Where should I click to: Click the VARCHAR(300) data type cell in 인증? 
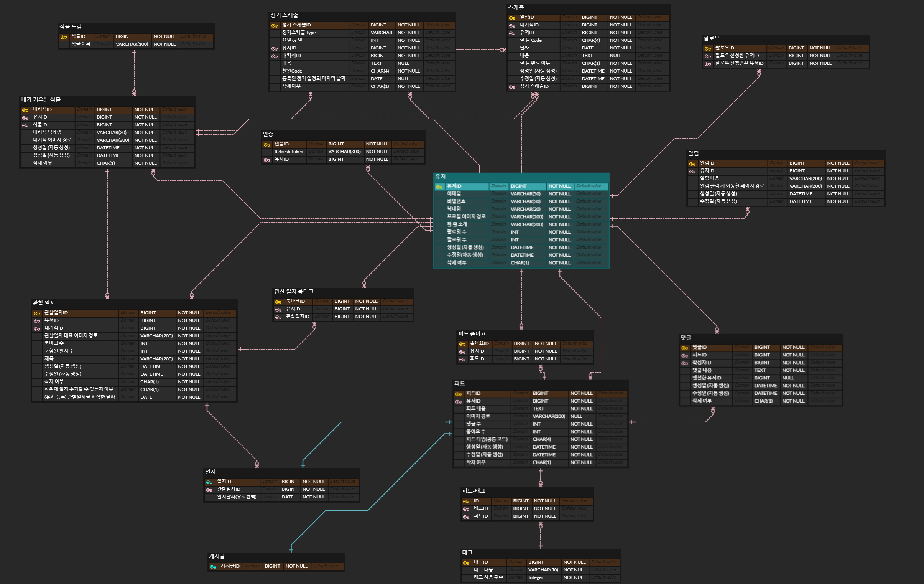pos(344,152)
